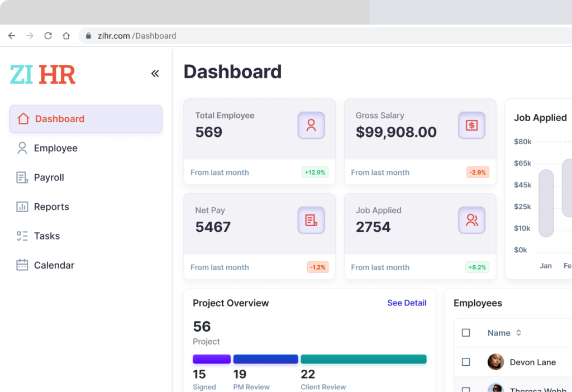Click the Job Applied users icon
Image resolution: width=572 pixels, height=392 pixels.
pyautogui.click(x=471, y=220)
